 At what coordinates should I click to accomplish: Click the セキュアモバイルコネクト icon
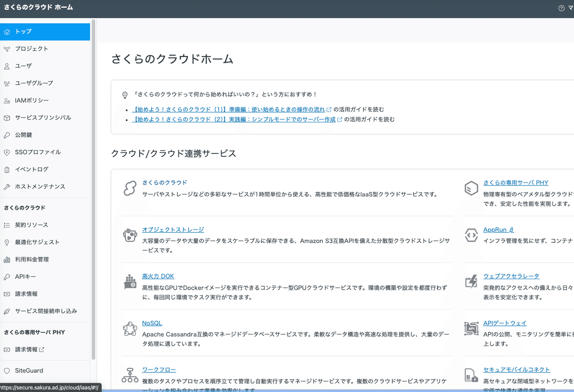tap(472, 375)
